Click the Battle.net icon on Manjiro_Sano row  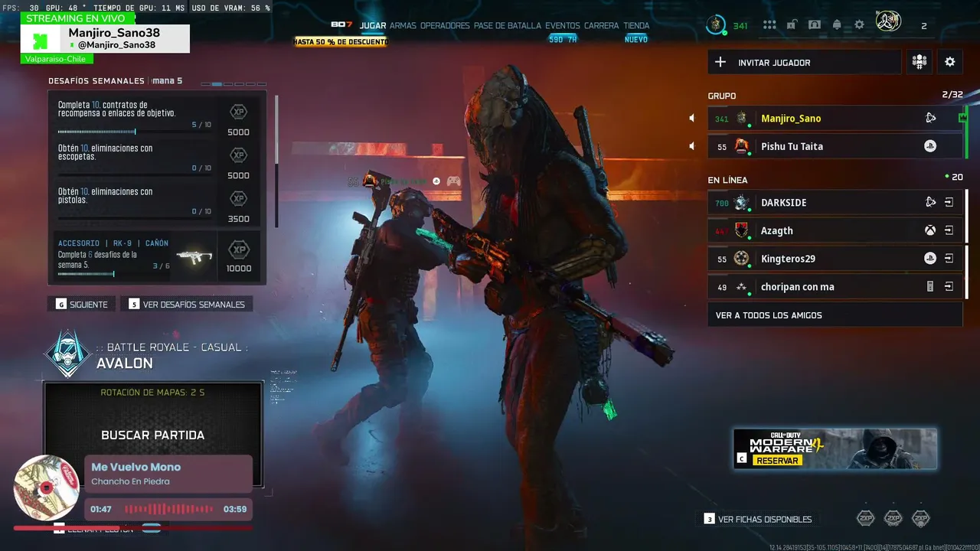[930, 118]
